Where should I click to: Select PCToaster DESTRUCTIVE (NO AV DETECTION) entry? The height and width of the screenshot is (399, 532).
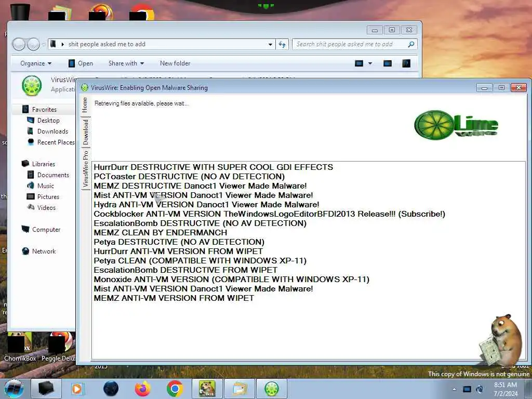[189, 177]
